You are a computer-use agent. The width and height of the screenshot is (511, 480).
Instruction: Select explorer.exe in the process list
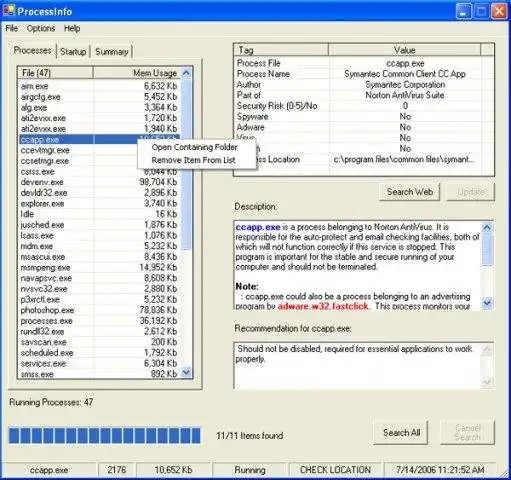click(x=99, y=204)
